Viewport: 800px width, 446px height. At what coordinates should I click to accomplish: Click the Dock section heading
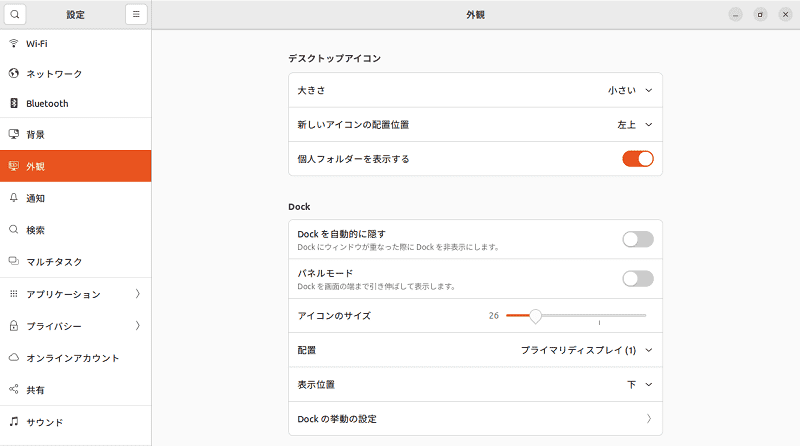[x=299, y=207]
